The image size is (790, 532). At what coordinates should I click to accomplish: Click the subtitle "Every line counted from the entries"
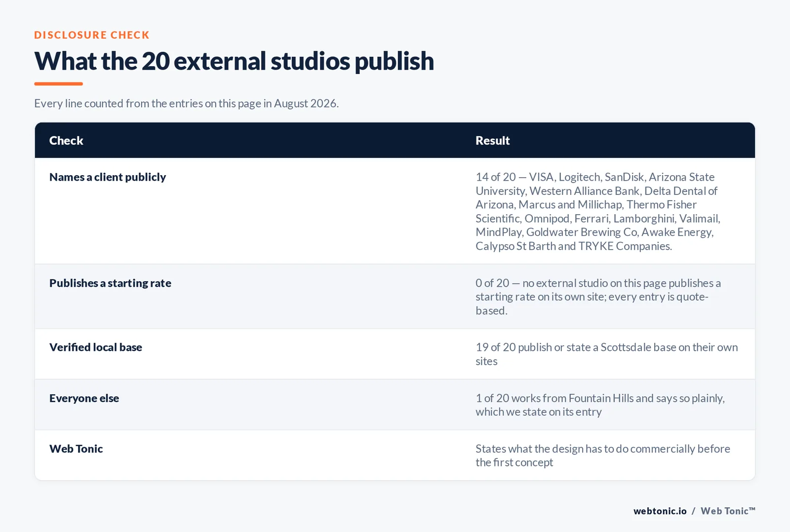pyautogui.click(x=186, y=103)
